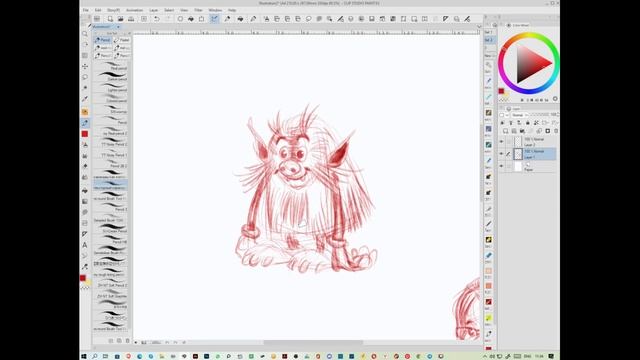This screenshot has height=360, width=640.
Task: Click the round icon below the color wheel
Action: tap(555, 99)
